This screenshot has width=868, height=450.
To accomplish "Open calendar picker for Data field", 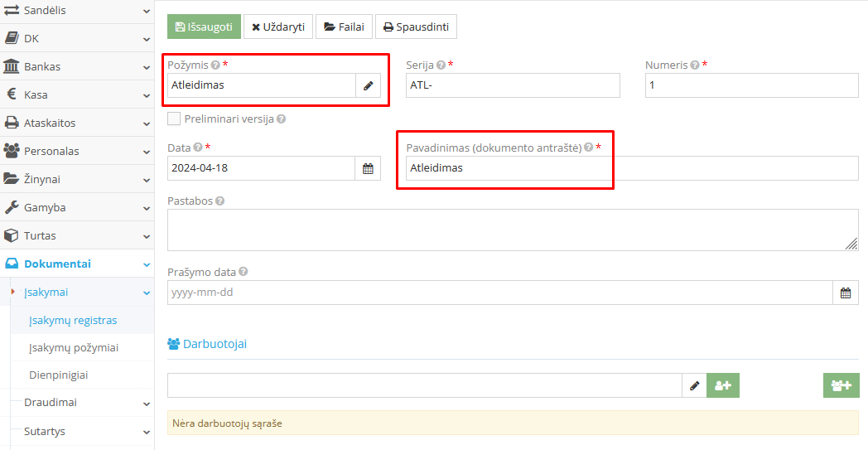I will tap(368, 168).
